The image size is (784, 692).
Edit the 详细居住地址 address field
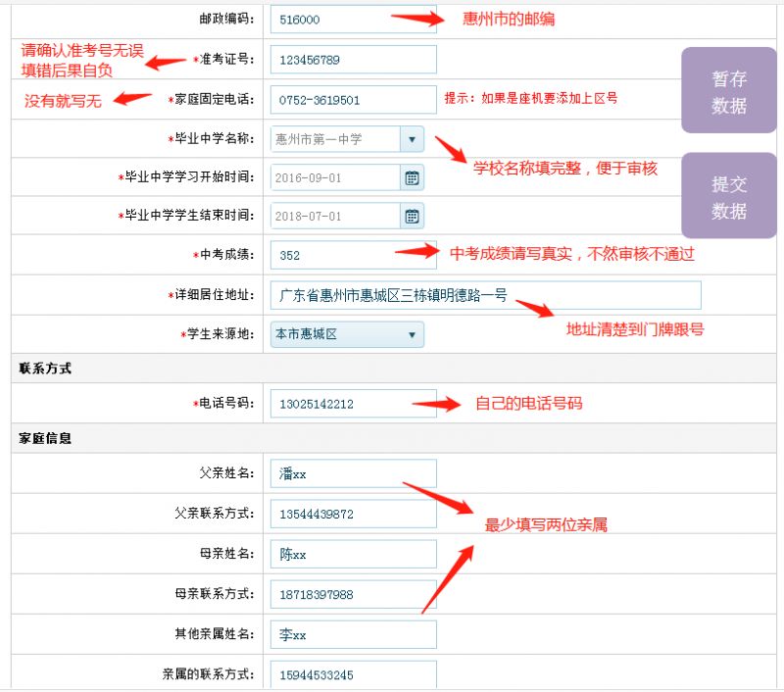point(485,295)
